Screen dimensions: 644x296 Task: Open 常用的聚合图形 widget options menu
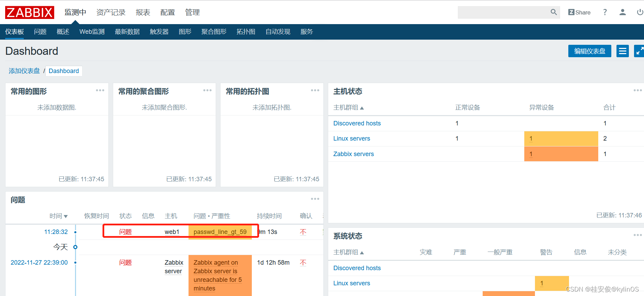point(207,90)
